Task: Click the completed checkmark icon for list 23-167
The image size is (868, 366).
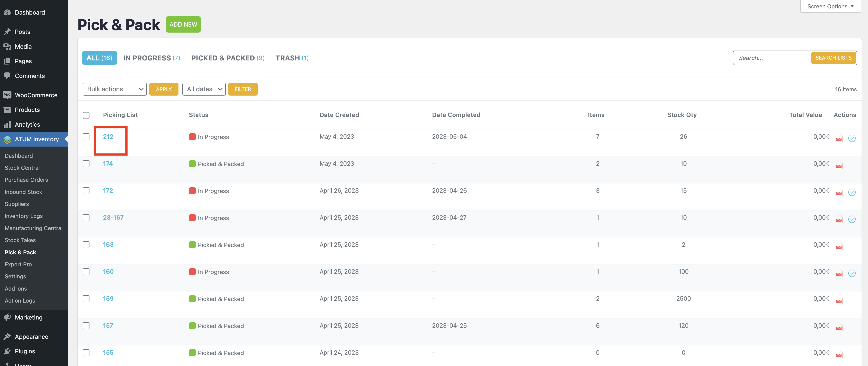Action: (852, 219)
